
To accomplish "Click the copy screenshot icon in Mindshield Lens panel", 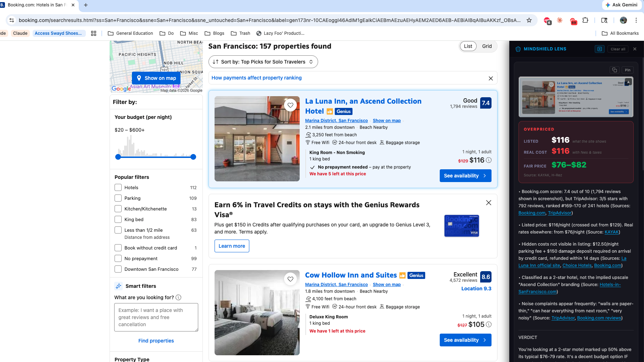I will (614, 70).
